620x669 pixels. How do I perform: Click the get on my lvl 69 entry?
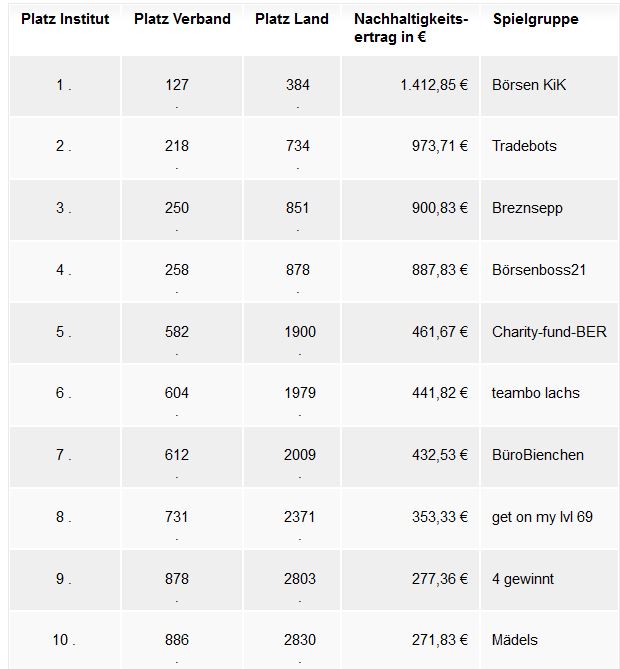click(x=542, y=517)
